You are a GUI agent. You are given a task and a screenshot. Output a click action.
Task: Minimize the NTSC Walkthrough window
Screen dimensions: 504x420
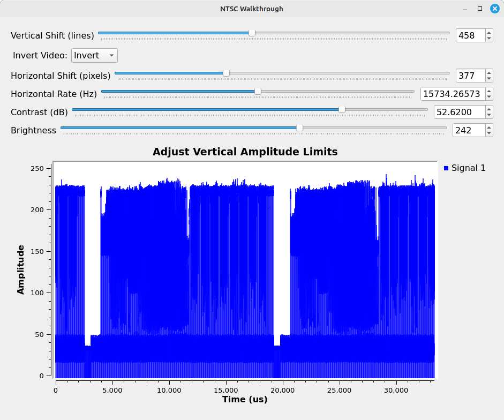click(x=465, y=9)
